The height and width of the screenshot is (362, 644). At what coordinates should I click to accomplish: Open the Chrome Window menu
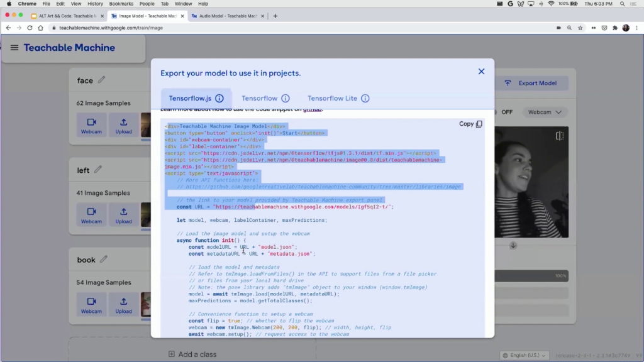pyautogui.click(x=183, y=4)
